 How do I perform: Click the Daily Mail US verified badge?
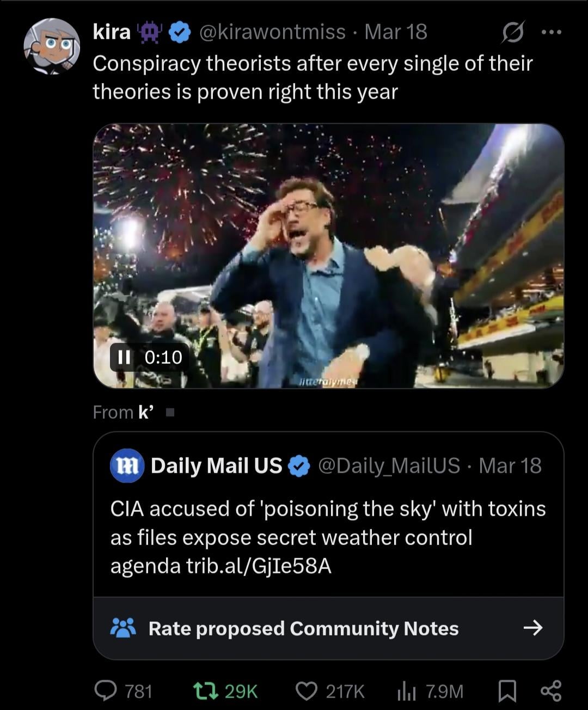[298, 466]
